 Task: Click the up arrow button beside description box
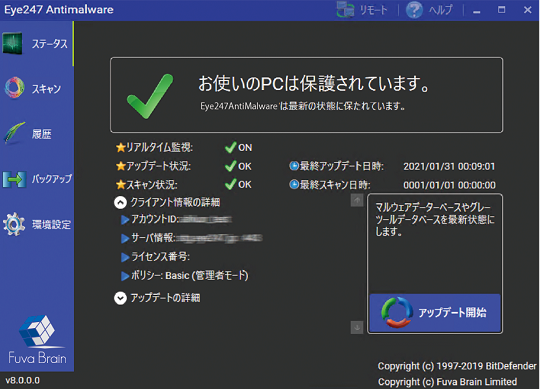pyautogui.click(x=357, y=200)
